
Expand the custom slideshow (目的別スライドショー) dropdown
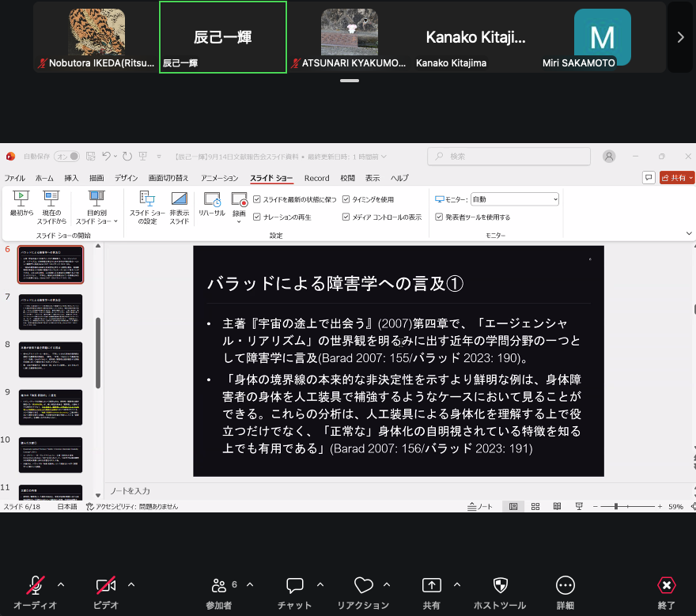click(x=96, y=207)
